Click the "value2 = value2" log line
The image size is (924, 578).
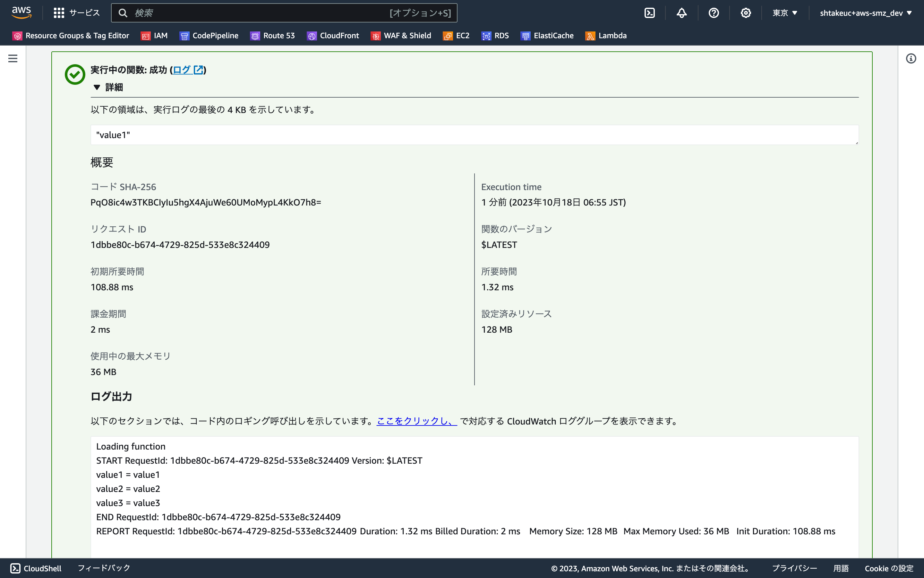pyautogui.click(x=128, y=489)
